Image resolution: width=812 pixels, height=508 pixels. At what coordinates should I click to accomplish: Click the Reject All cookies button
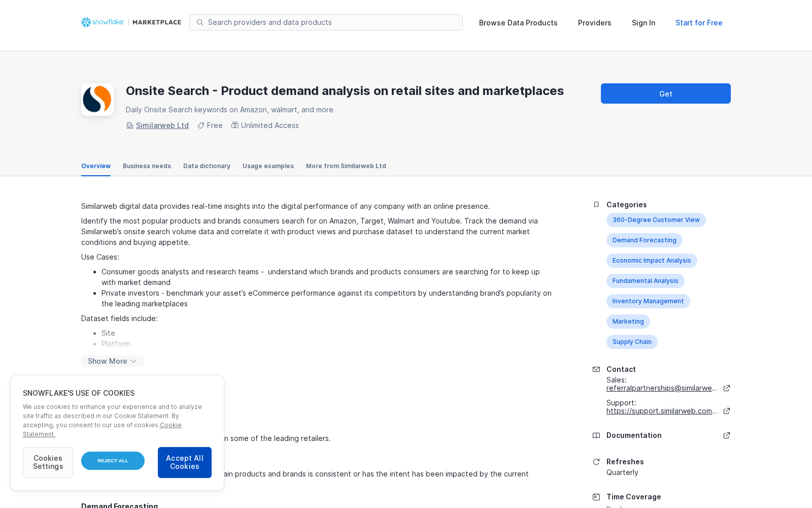pyautogui.click(x=113, y=461)
